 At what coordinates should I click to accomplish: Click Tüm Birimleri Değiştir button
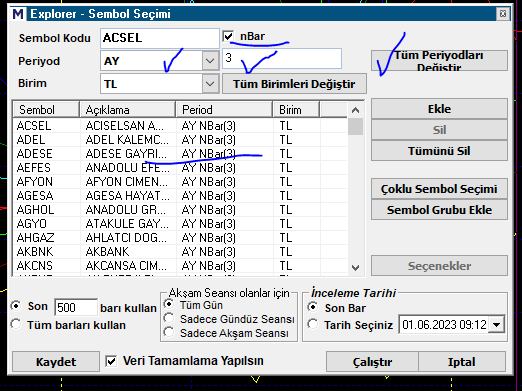(x=294, y=84)
